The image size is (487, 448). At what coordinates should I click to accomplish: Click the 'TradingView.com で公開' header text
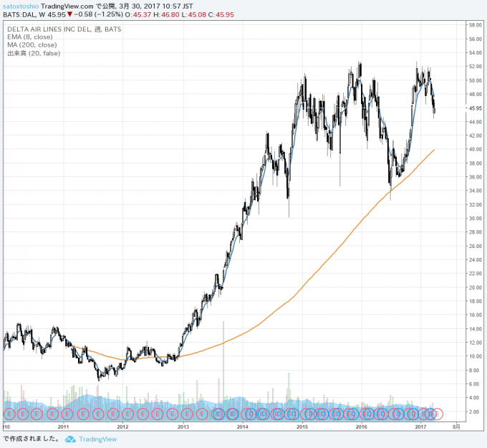(77, 6)
